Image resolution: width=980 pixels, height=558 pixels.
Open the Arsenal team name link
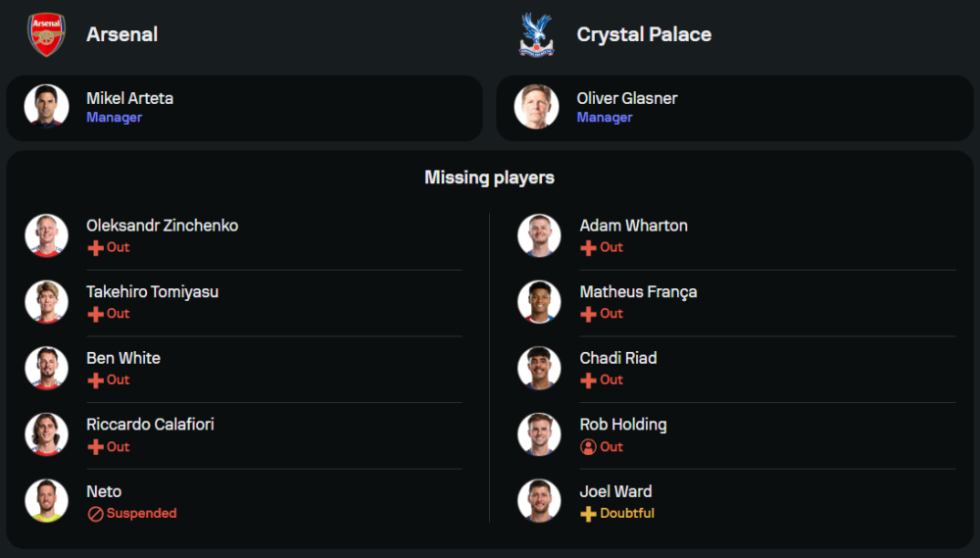122,34
